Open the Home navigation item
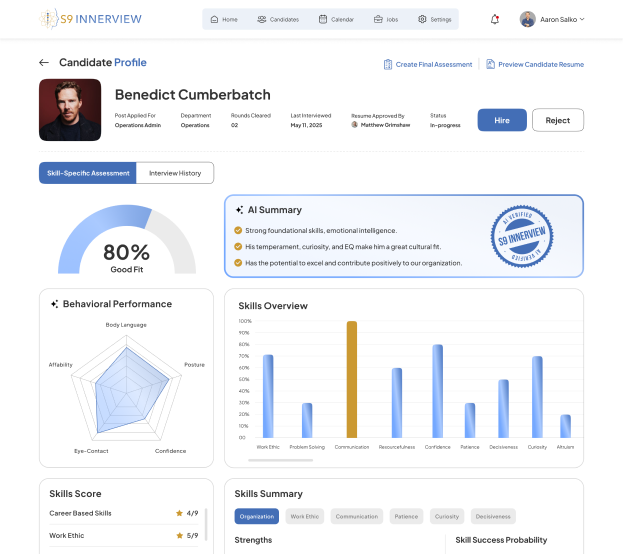This screenshot has width=623, height=554. click(224, 19)
